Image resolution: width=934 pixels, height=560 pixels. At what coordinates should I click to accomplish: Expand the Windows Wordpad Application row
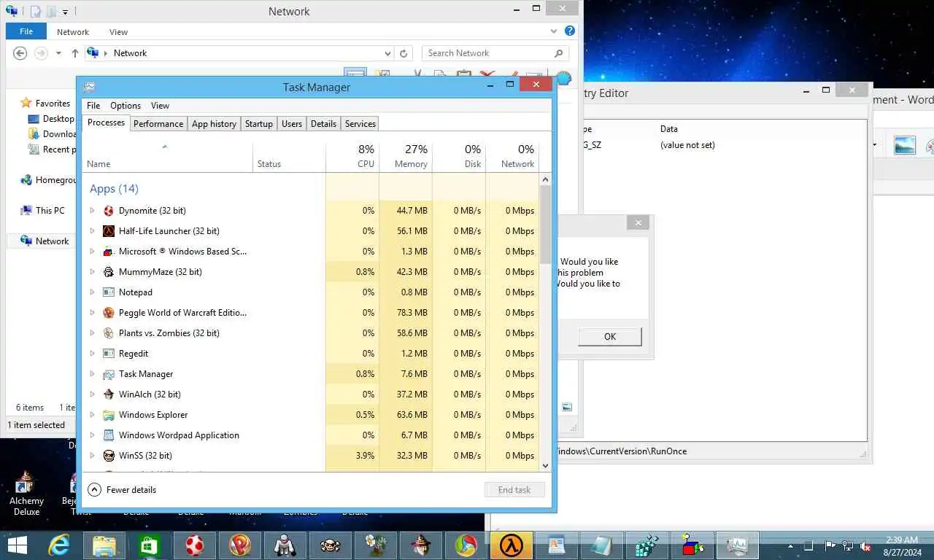pos(92,435)
